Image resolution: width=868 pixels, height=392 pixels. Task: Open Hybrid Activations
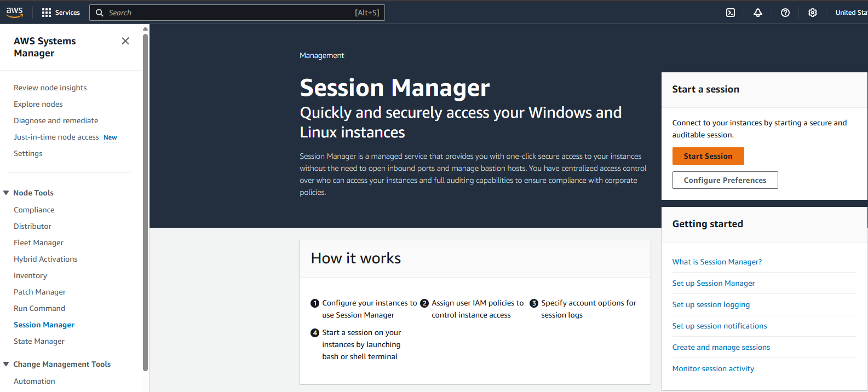(x=45, y=259)
